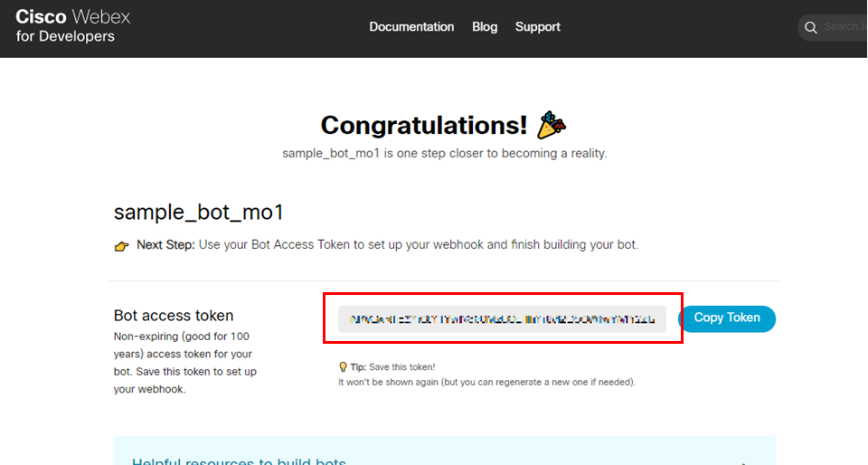Open the Documentation menu item
Image resolution: width=868 pixels, height=465 pixels.
411,27
